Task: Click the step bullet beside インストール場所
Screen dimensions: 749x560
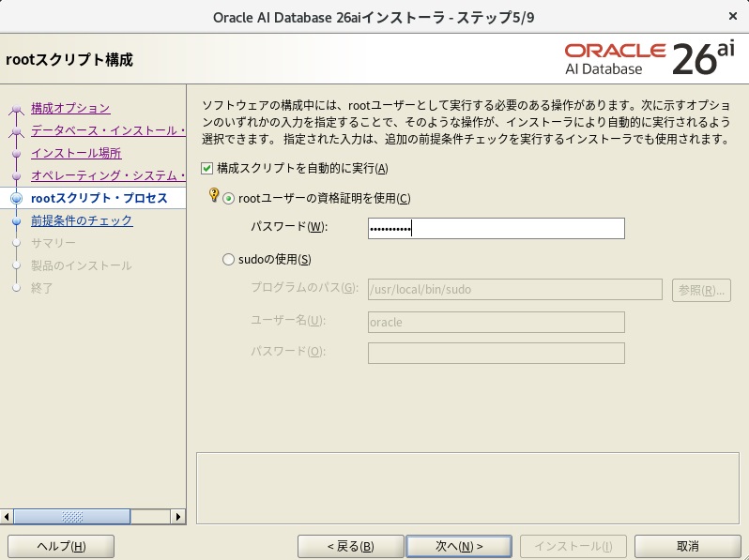Action: click(17, 154)
